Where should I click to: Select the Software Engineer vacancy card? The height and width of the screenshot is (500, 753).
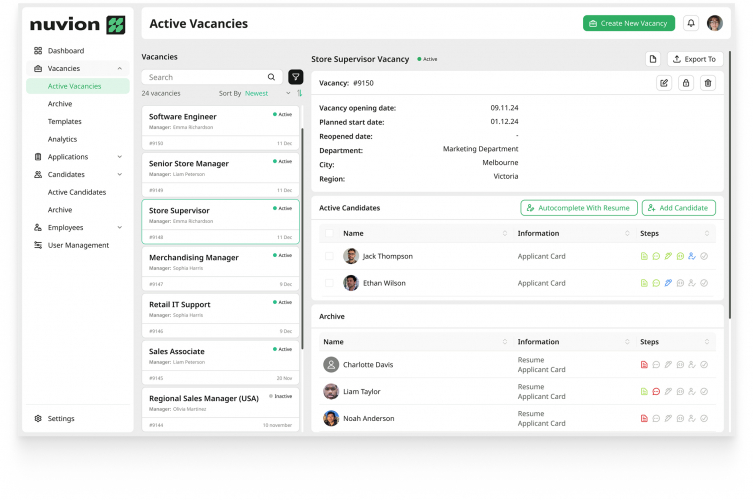220,128
